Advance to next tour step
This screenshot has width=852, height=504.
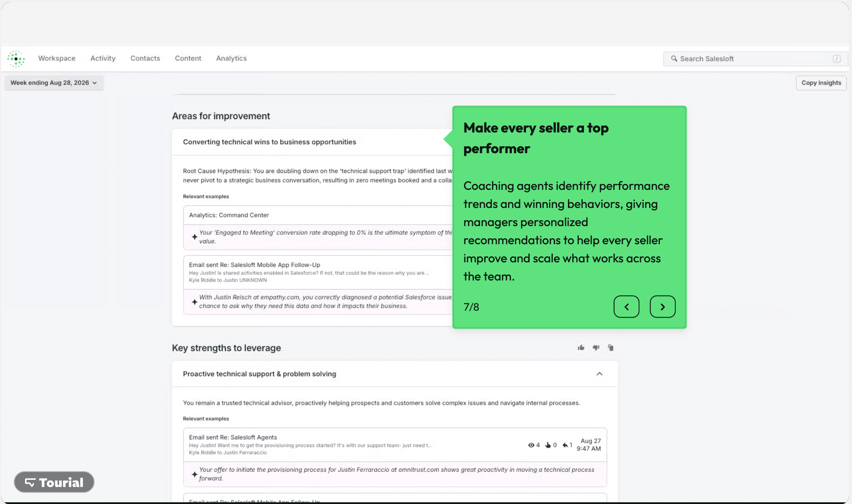(663, 307)
